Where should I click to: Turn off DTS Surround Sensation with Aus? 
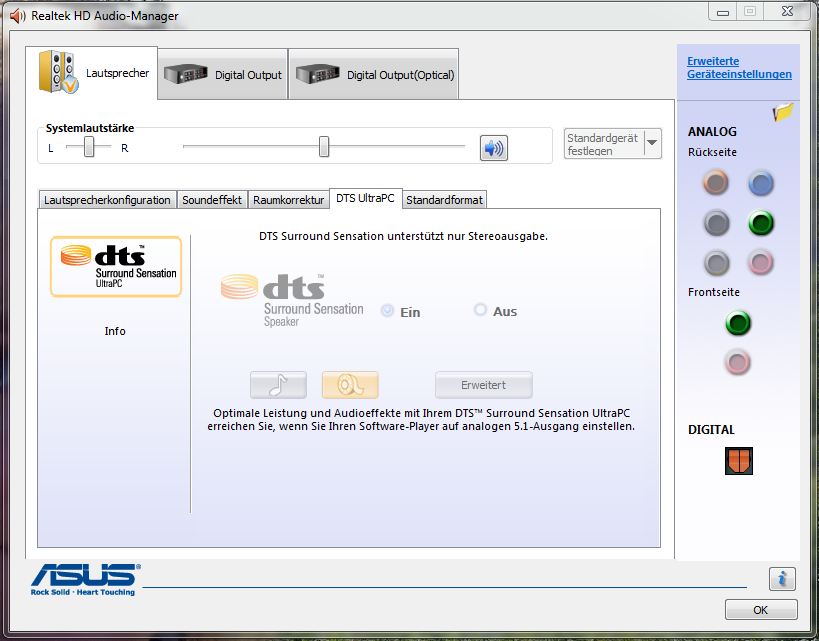[x=480, y=310]
